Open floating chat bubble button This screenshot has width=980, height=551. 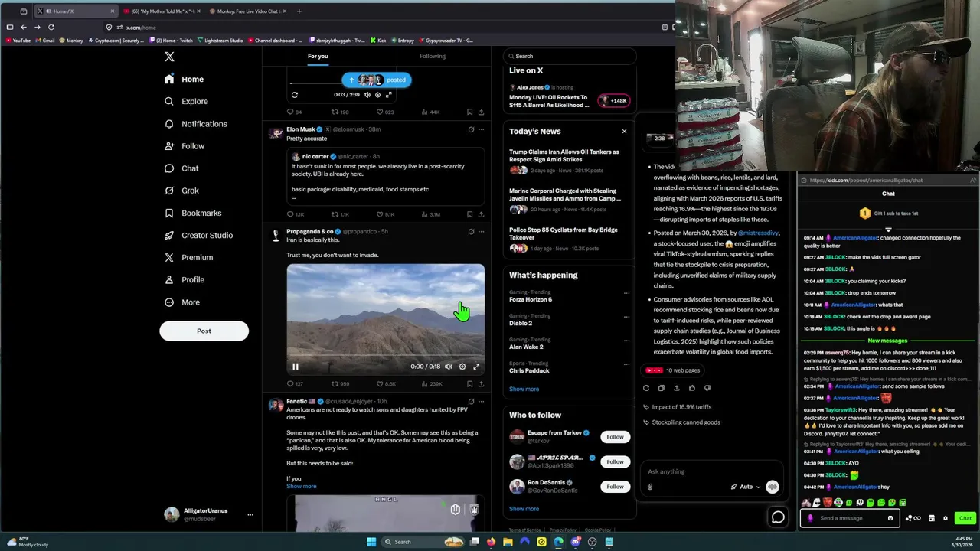pyautogui.click(x=778, y=517)
